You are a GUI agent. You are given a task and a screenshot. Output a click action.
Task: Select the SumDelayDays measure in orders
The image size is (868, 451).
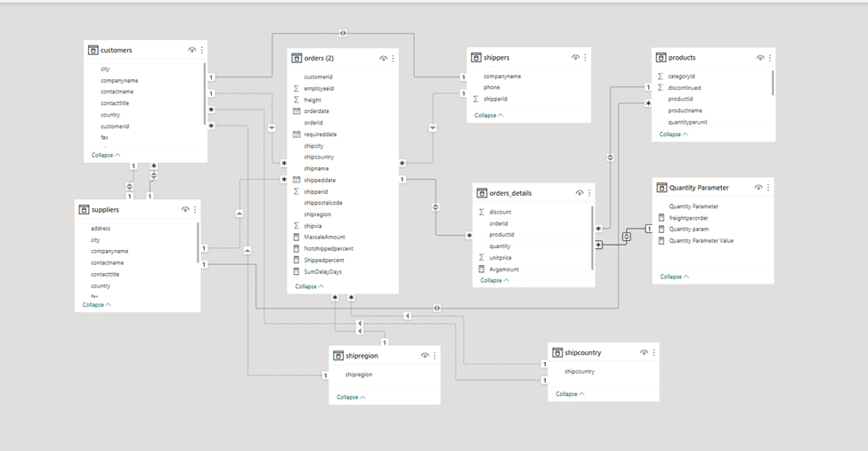322,271
